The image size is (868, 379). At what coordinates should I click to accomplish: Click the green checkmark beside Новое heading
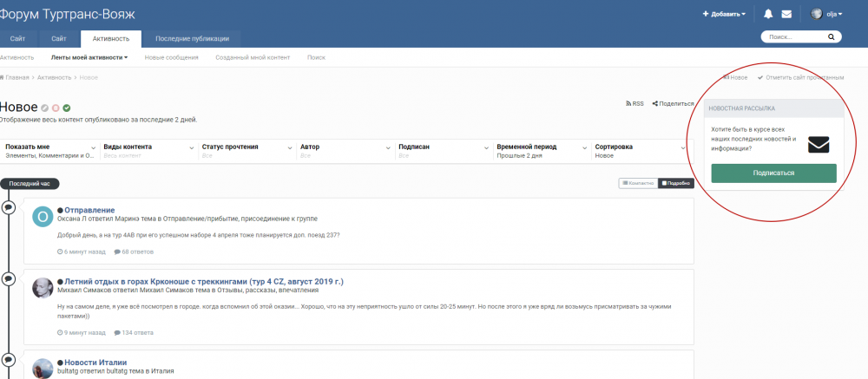(x=67, y=108)
